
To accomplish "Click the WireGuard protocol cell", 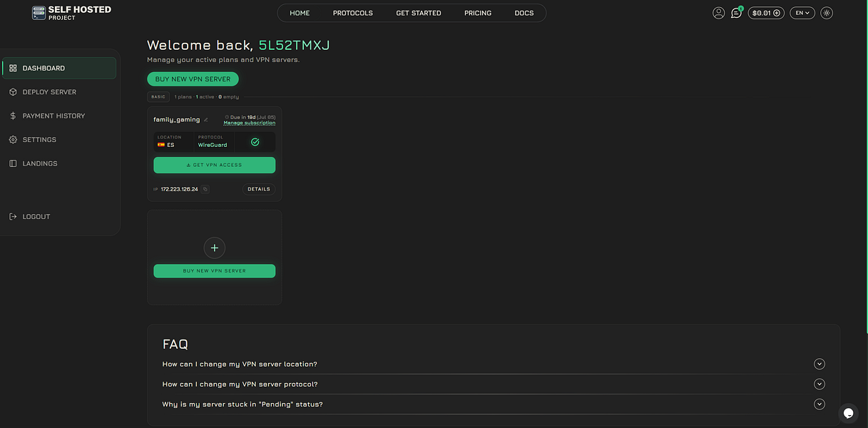I will [x=214, y=141].
